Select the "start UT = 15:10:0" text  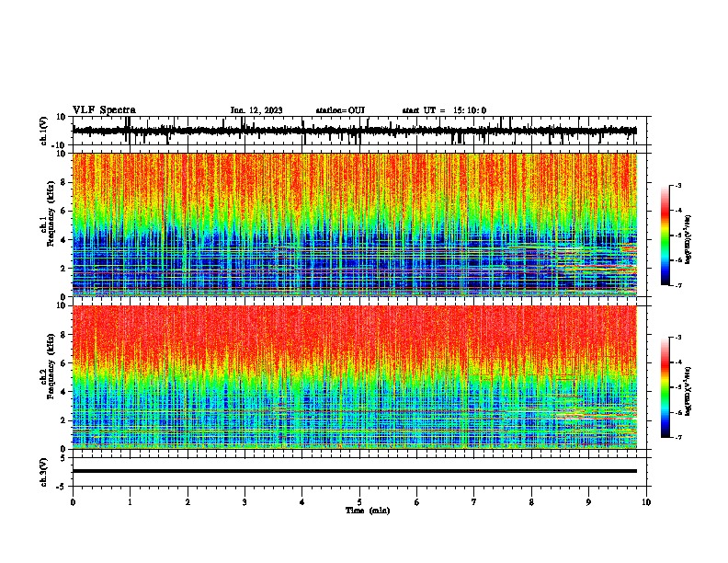[x=444, y=110]
